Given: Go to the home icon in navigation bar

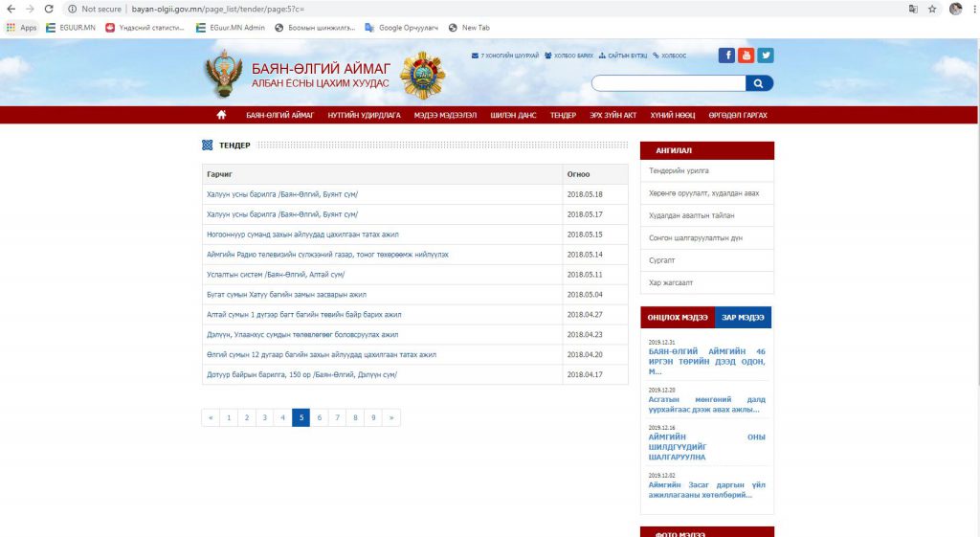Looking at the screenshot, I should 222,115.
